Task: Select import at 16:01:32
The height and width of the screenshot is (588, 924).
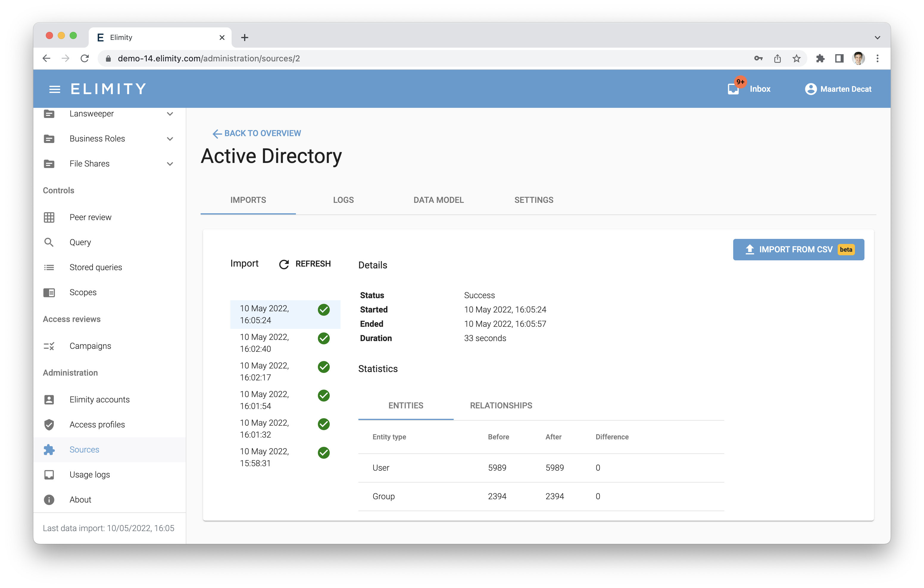Action: 285,429
